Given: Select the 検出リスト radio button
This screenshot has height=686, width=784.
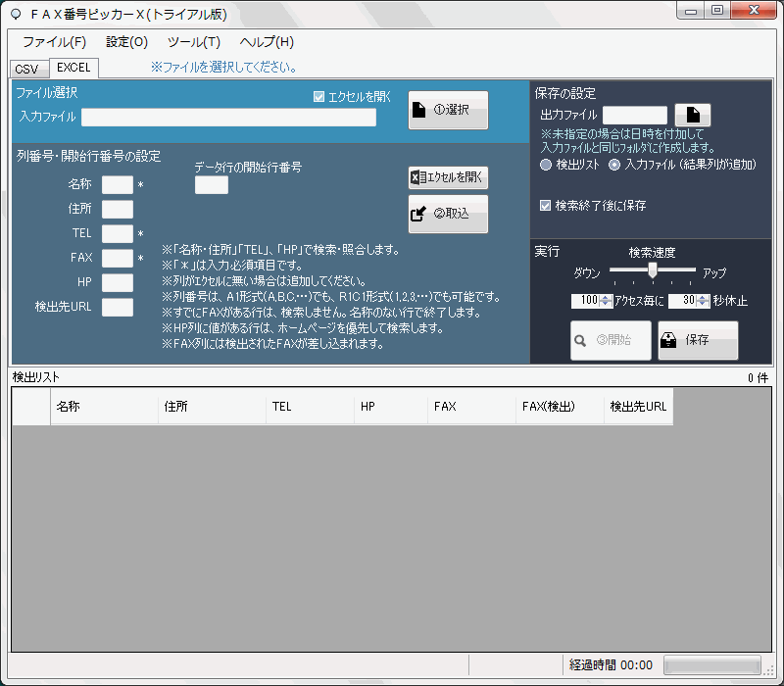Looking at the screenshot, I should (x=547, y=165).
